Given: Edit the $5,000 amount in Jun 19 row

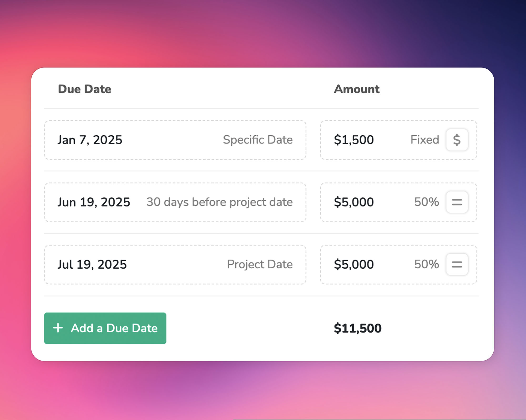Looking at the screenshot, I should pyautogui.click(x=354, y=202).
